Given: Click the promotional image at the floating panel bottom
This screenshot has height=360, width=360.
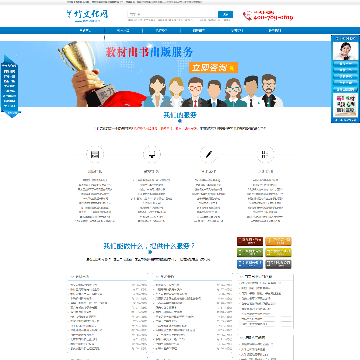Looking at the screenshot, I should point(345,105).
